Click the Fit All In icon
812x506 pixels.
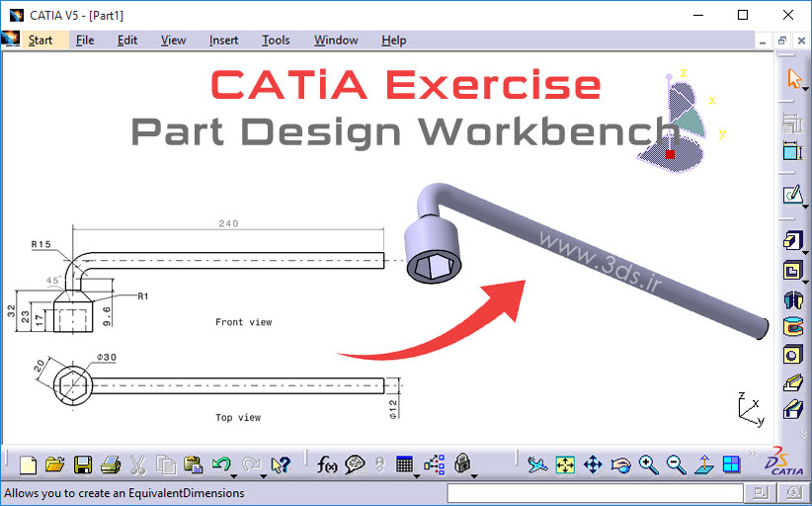(565, 464)
